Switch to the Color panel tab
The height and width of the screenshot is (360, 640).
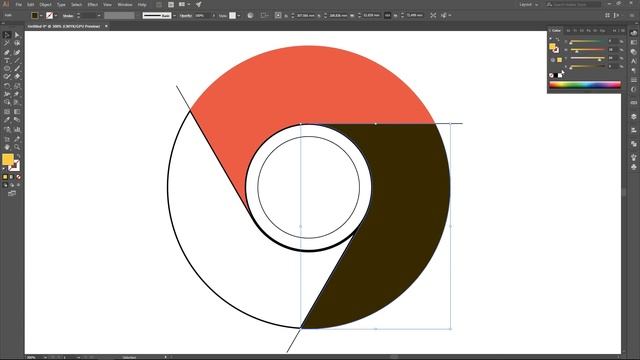pyautogui.click(x=556, y=31)
